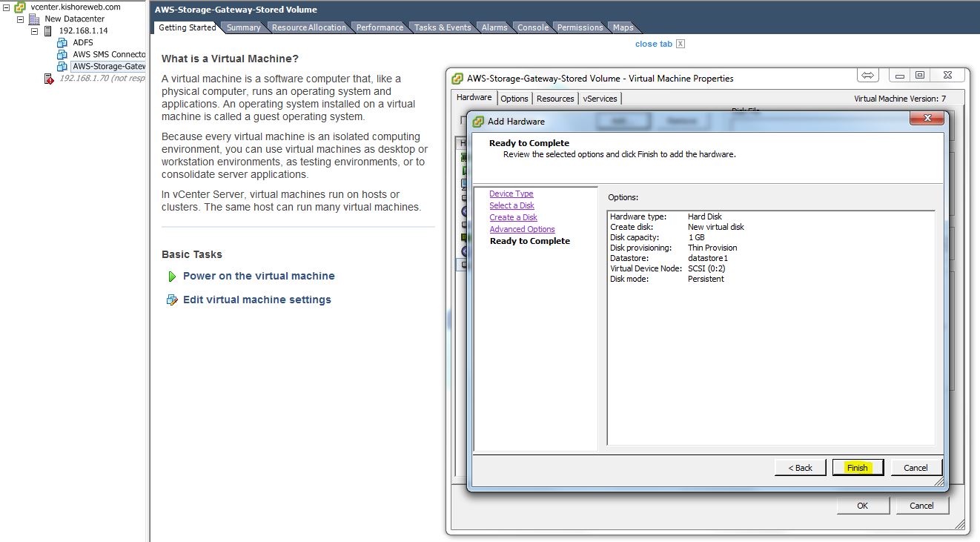Select AWS-Storage-Gateway VM in the inventory tree
This screenshot has width=980, height=542.
[x=108, y=67]
